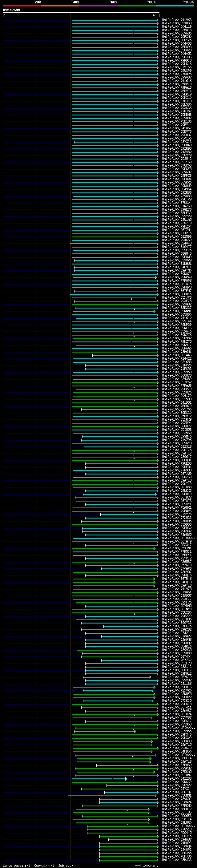
Task: Select hit label UniRef100_Q4KQP2
Action: click(176, 843)
